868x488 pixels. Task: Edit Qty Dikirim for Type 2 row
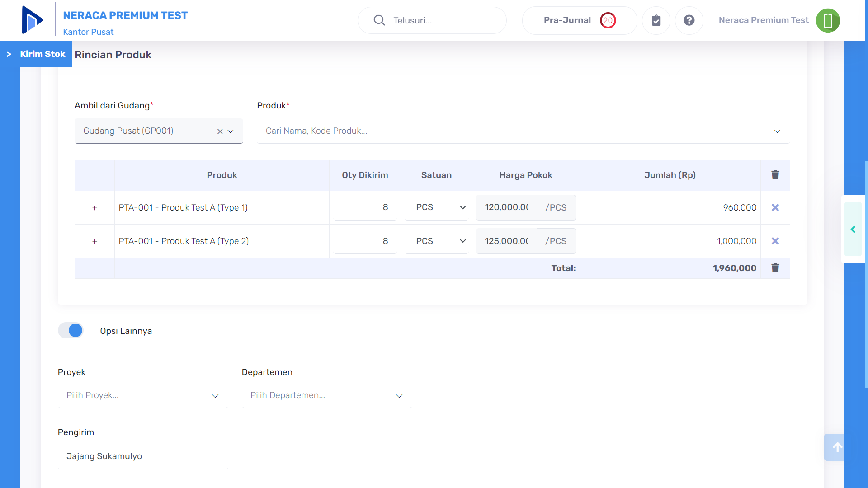(x=365, y=241)
